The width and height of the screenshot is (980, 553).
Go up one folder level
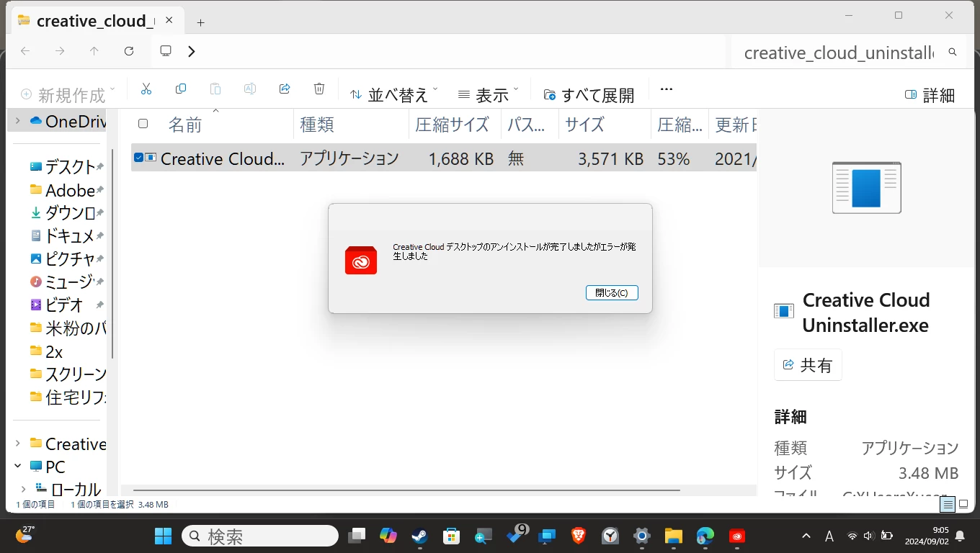pos(94,51)
